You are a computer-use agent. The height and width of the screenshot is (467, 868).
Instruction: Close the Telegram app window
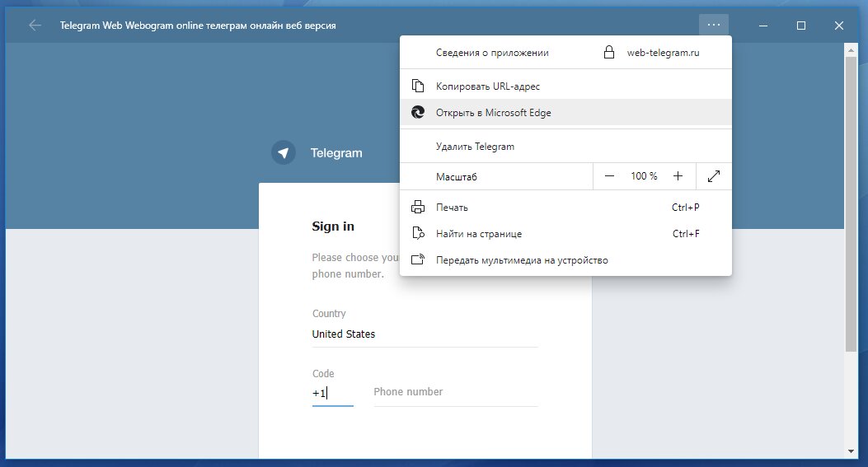[x=838, y=26]
